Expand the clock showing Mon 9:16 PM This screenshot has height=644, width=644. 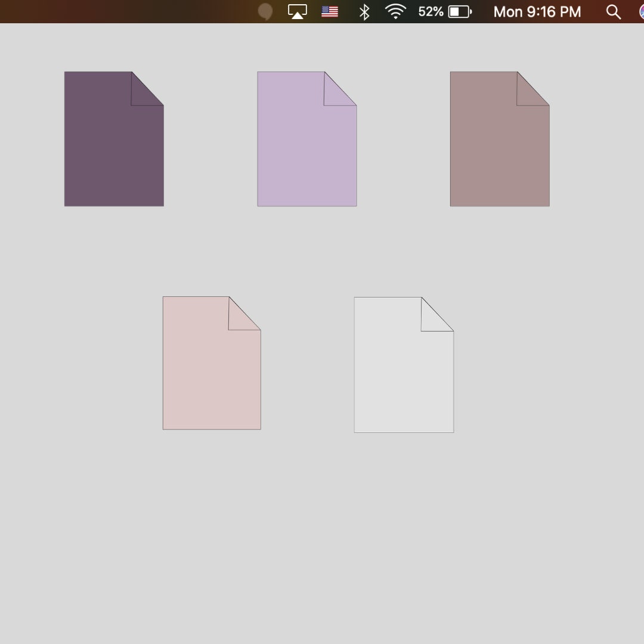536,11
